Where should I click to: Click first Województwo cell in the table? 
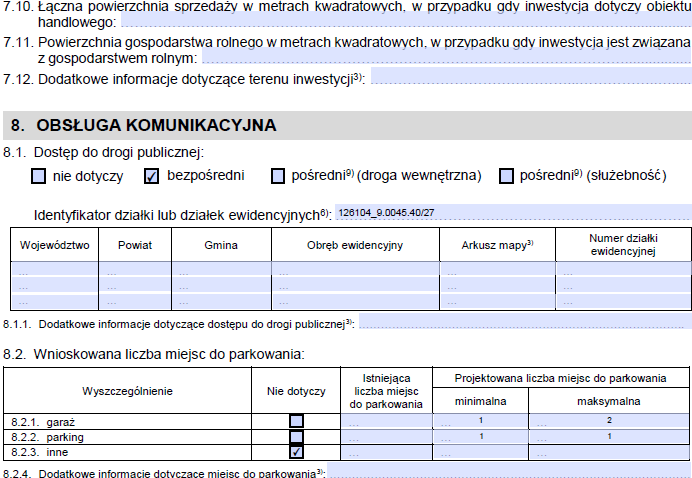54,270
